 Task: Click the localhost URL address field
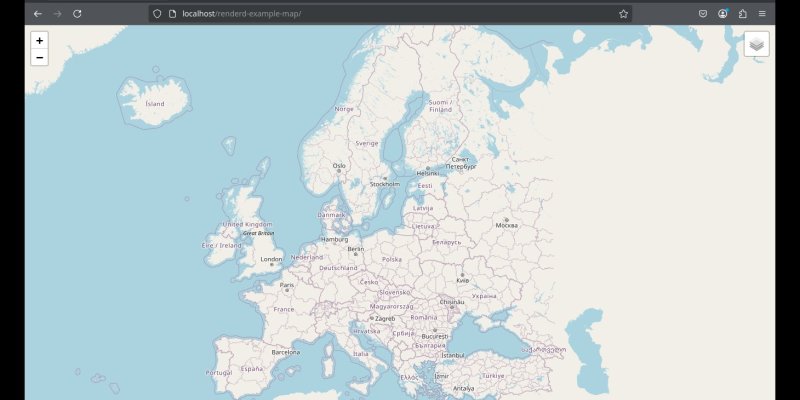pos(350,14)
